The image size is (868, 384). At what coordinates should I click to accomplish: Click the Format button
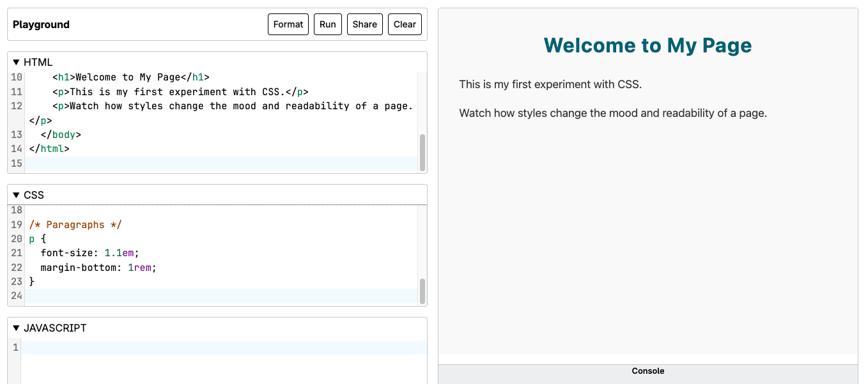point(288,24)
